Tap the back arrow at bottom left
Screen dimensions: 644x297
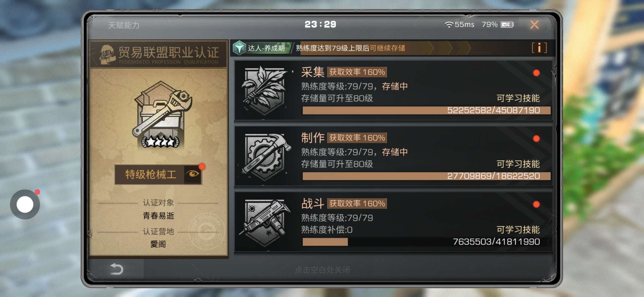[x=116, y=269]
